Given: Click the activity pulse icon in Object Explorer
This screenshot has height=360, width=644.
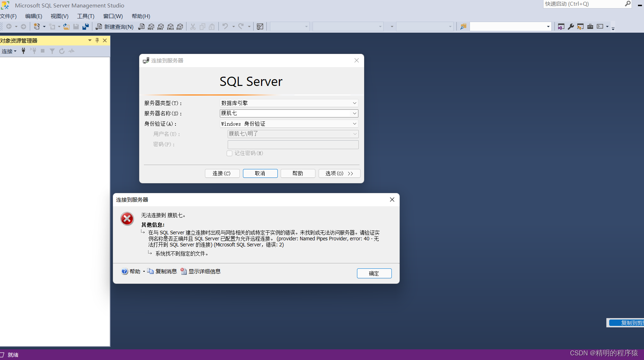Looking at the screenshot, I should click(x=71, y=51).
